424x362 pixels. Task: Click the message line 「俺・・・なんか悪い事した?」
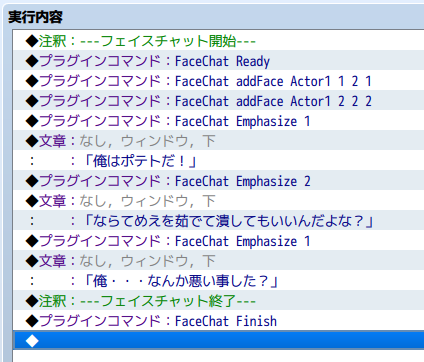click(219, 281)
